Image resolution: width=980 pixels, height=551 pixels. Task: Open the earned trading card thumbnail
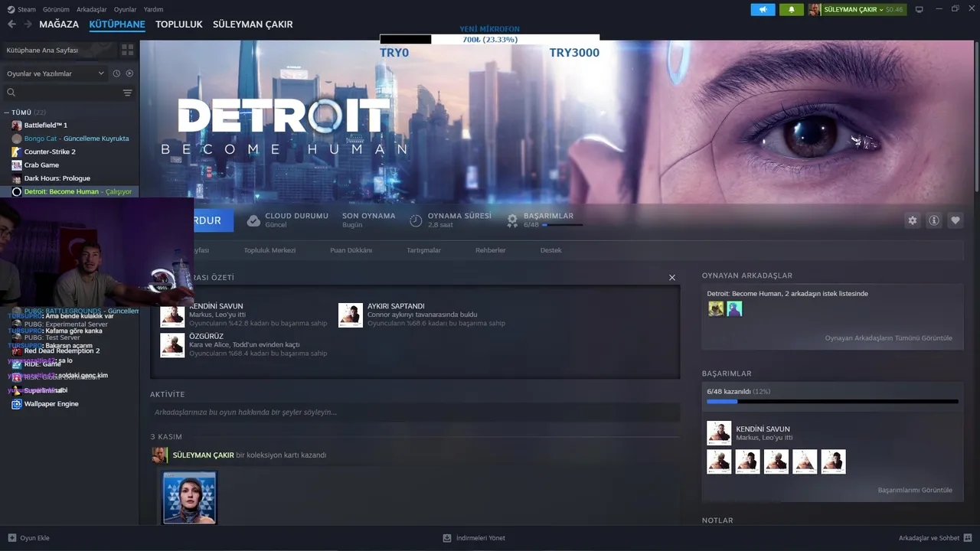tap(189, 497)
